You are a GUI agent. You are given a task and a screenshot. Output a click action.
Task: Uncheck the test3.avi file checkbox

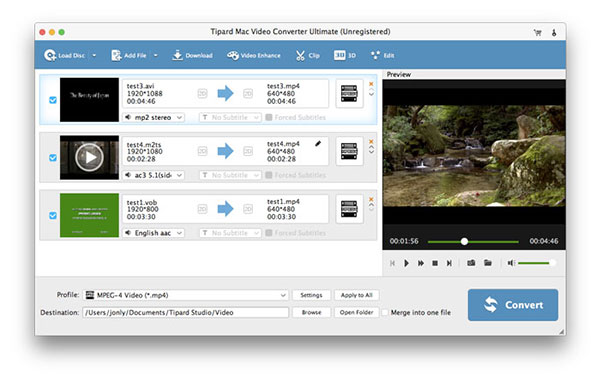[x=53, y=100]
